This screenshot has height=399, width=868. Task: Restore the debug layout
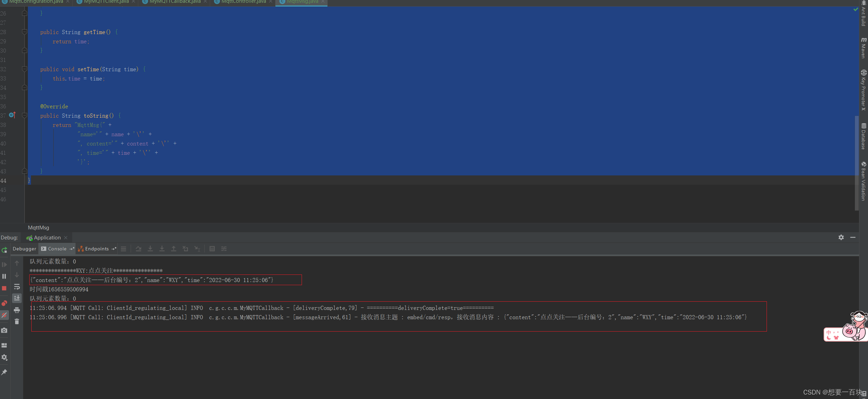click(x=4, y=345)
